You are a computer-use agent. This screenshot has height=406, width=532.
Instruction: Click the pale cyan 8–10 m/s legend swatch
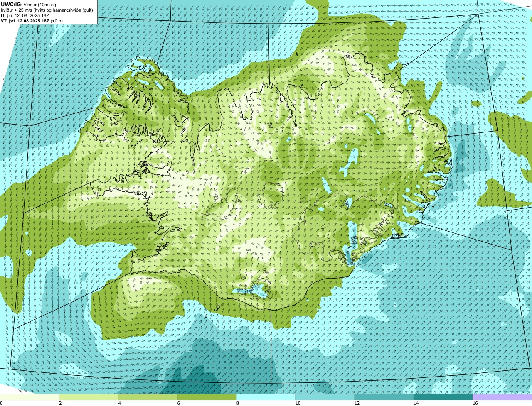point(266,397)
